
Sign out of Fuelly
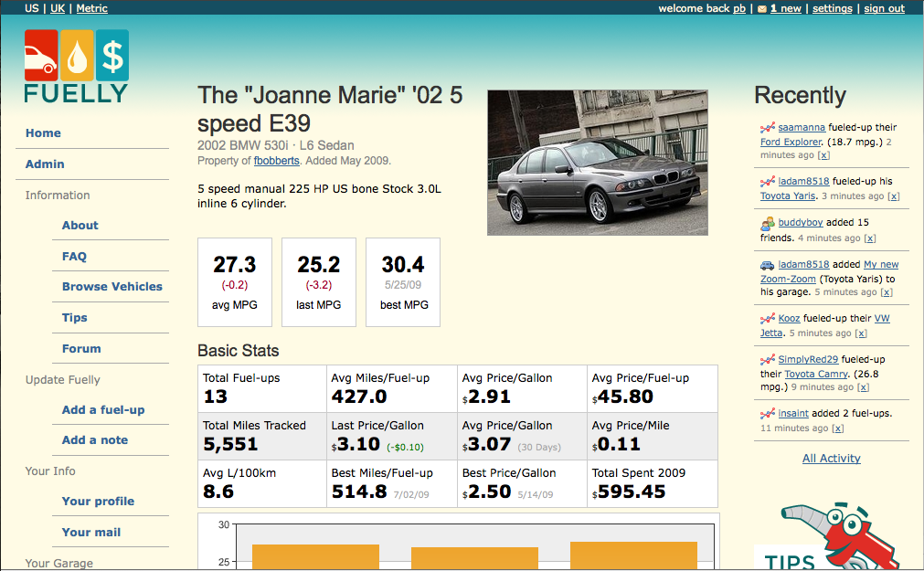[884, 8]
